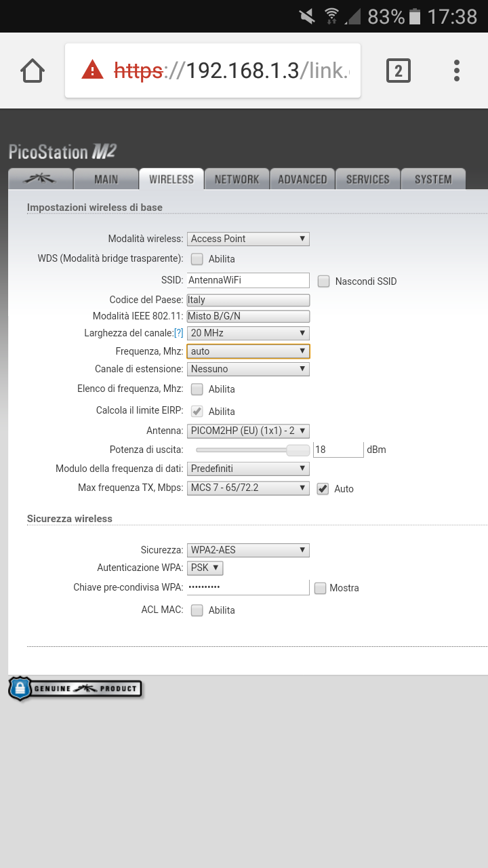Click the SSID AntennaWiFi text field
Image resolution: width=488 pixels, height=868 pixels.
248,280
